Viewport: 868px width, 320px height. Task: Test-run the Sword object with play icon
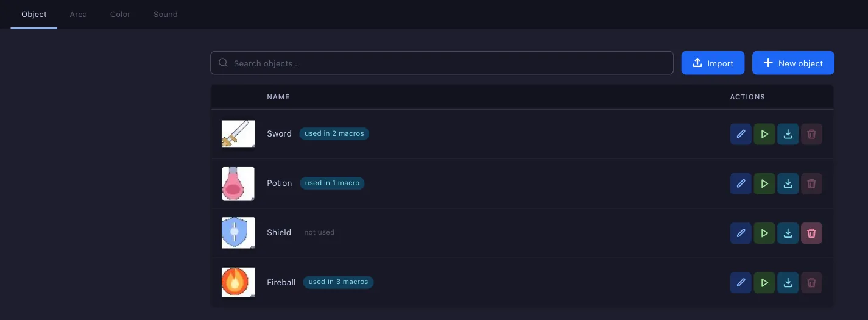coord(764,134)
